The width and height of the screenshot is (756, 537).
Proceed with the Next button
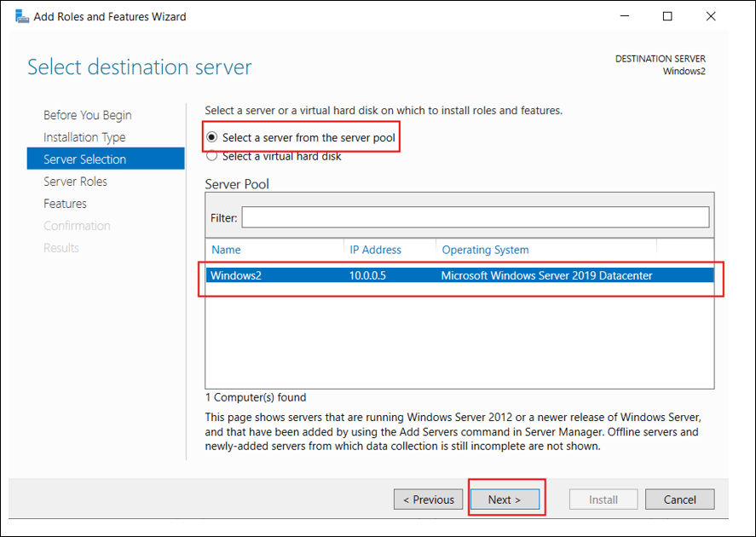(x=505, y=499)
